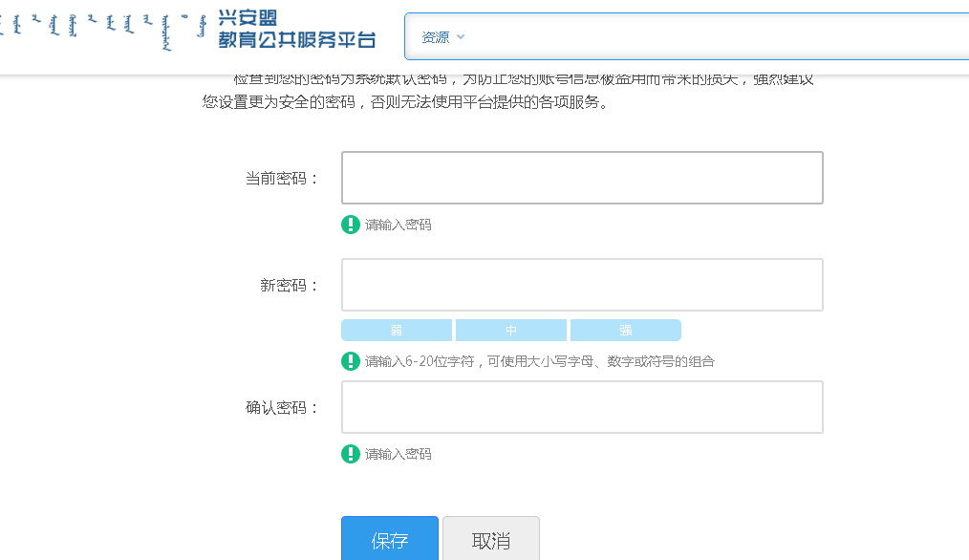Click the green alert icon under 当前密码
Screen dimensions: 969x560
[x=350, y=225]
